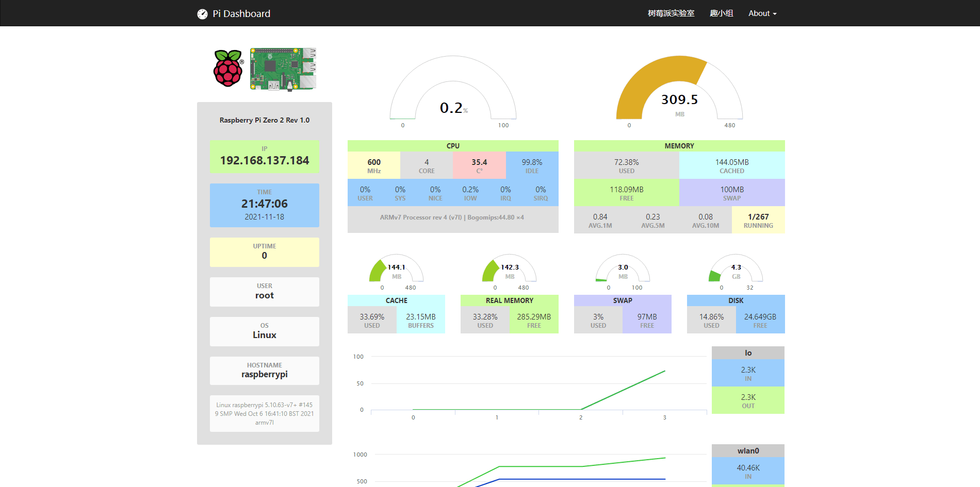Click the disk 4.3 GB mini gauge

pos(736,270)
